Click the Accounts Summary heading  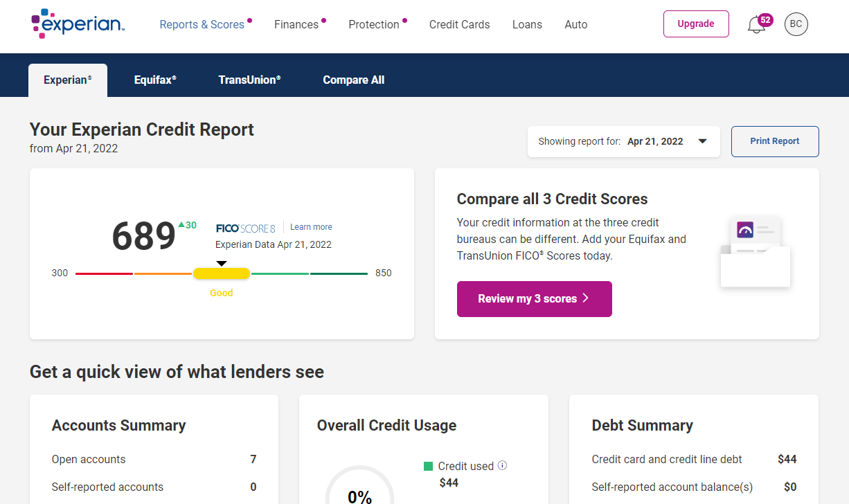coord(119,426)
